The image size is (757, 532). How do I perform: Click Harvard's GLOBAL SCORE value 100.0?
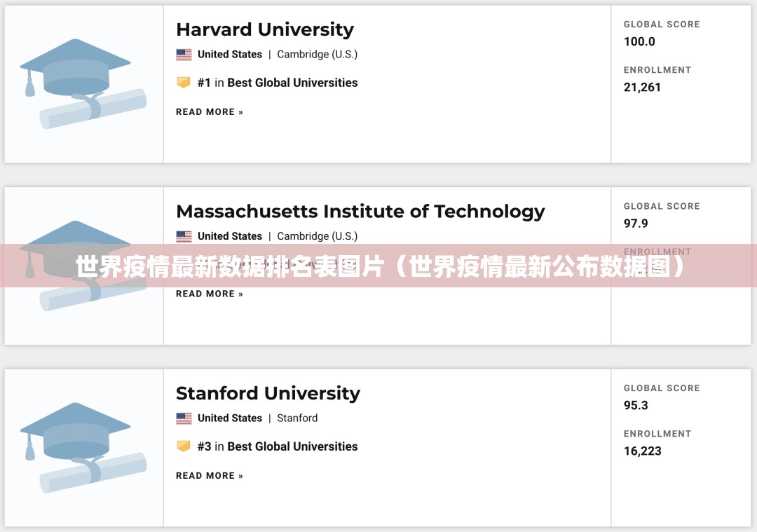639,41
